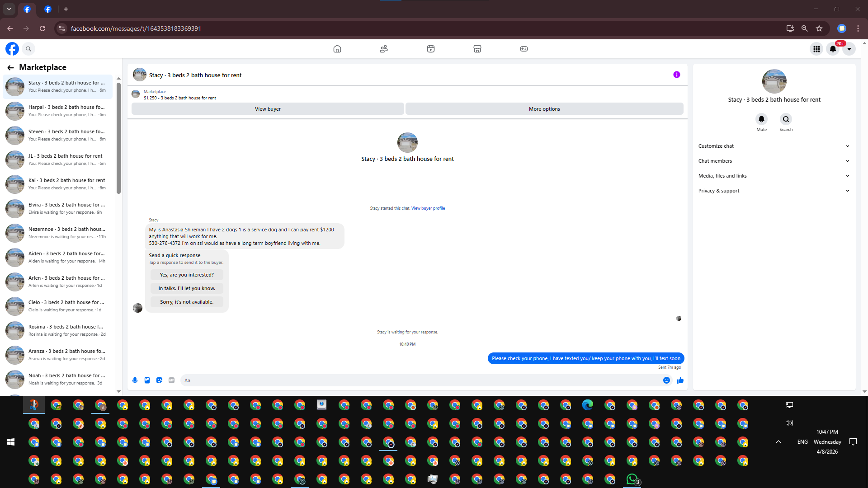Screen dimensions: 868x488
Task: Open the Harpal conversation in list
Action: tap(59, 111)
